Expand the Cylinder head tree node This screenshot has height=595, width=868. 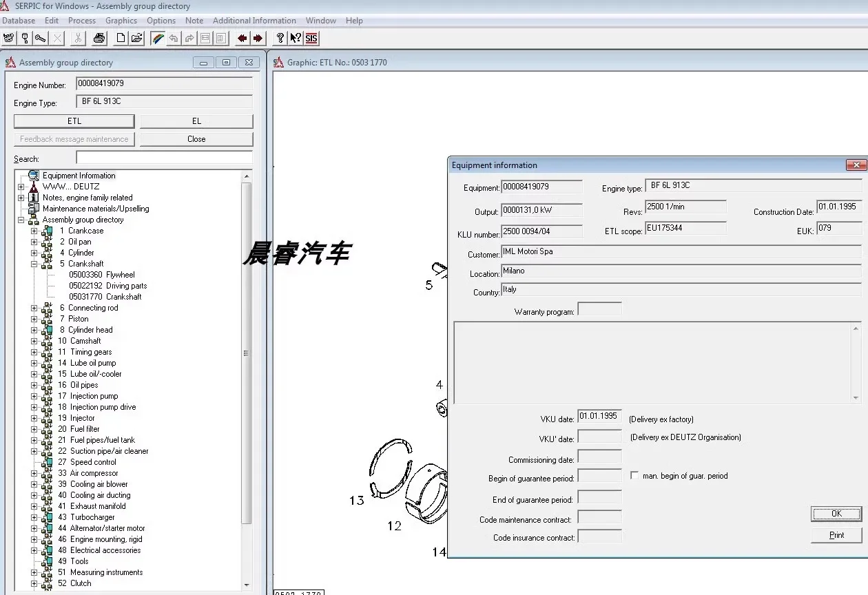34,330
